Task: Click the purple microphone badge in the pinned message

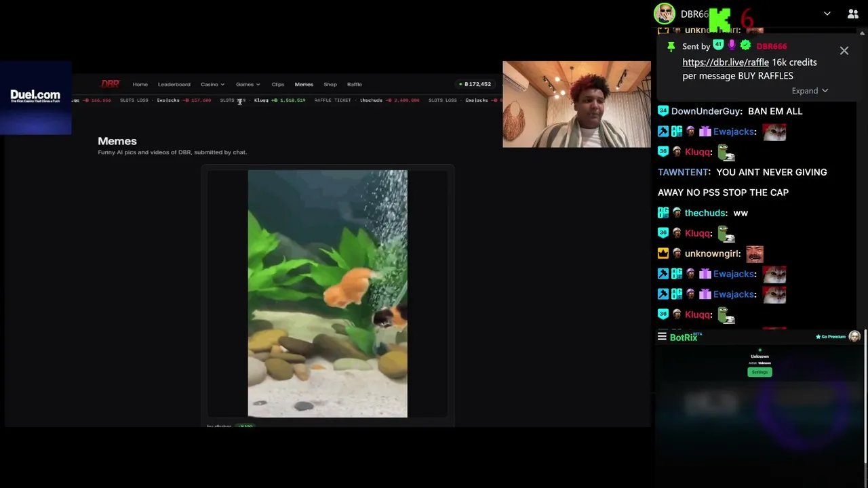Action: [732, 45]
